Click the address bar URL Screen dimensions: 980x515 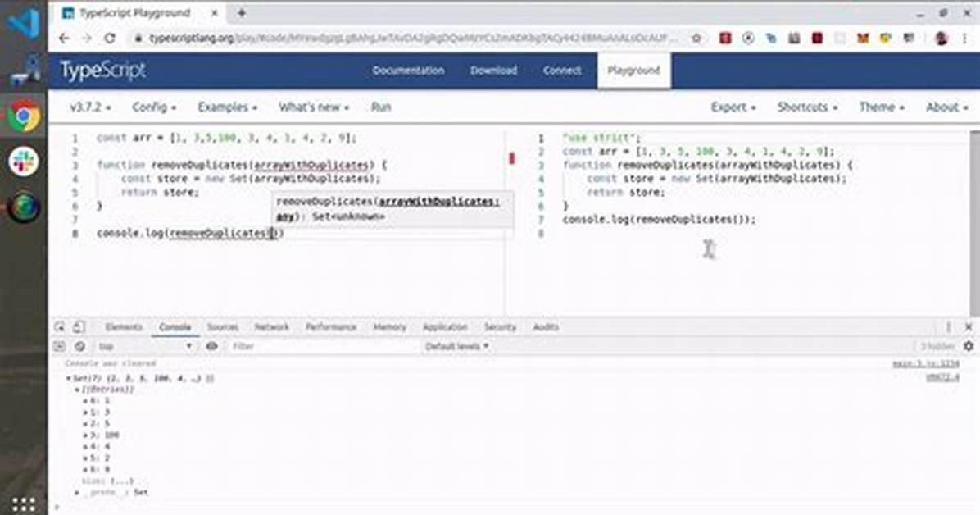[412, 39]
